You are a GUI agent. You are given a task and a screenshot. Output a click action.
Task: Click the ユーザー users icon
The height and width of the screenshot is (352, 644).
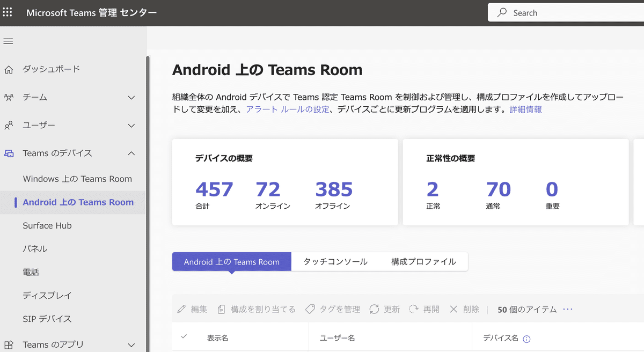pos(9,126)
